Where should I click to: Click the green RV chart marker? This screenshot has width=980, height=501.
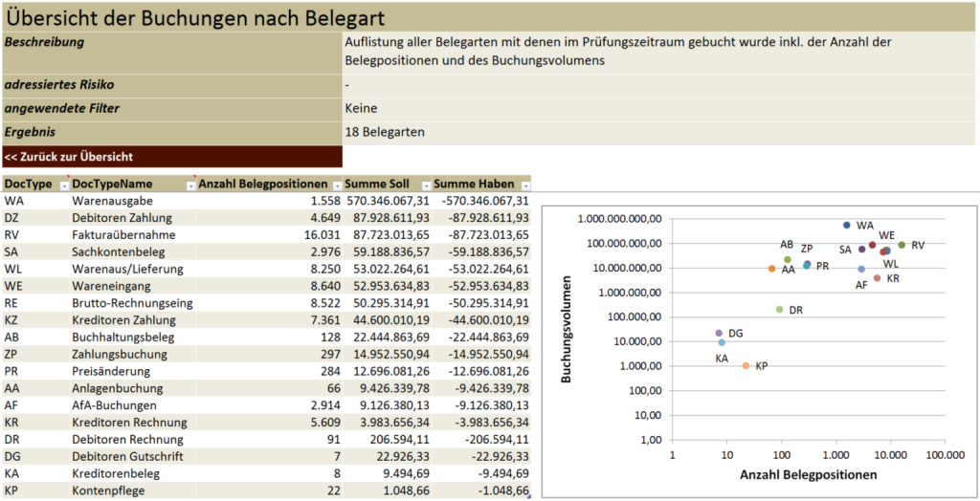tap(902, 245)
